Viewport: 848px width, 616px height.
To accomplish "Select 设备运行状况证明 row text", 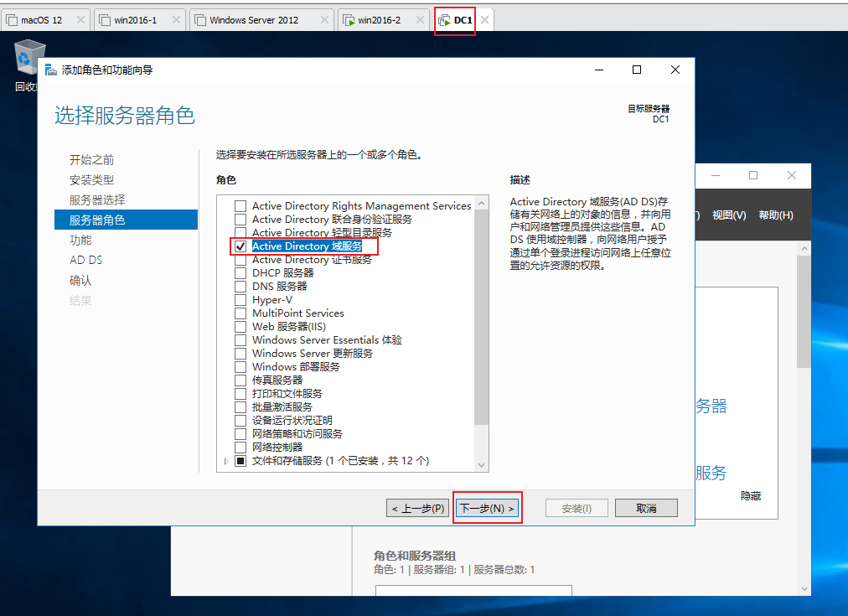I will [x=292, y=420].
